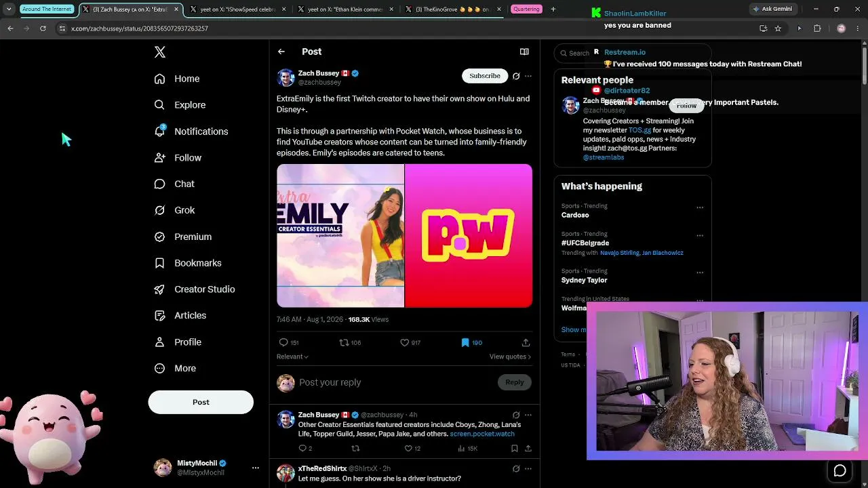The width and height of the screenshot is (868, 488).
Task: Repost Zach Bussey's Creator Essentials reply
Action: pyautogui.click(x=355, y=448)
